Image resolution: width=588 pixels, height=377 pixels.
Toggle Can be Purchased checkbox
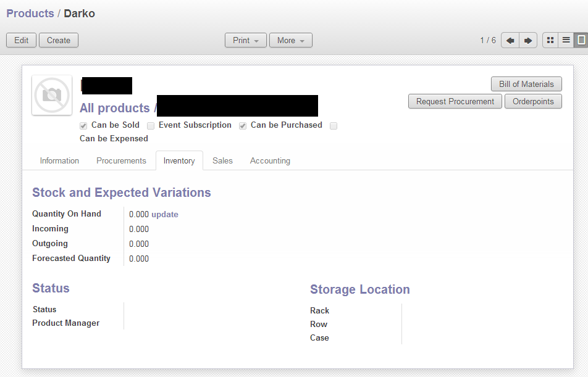243,126
